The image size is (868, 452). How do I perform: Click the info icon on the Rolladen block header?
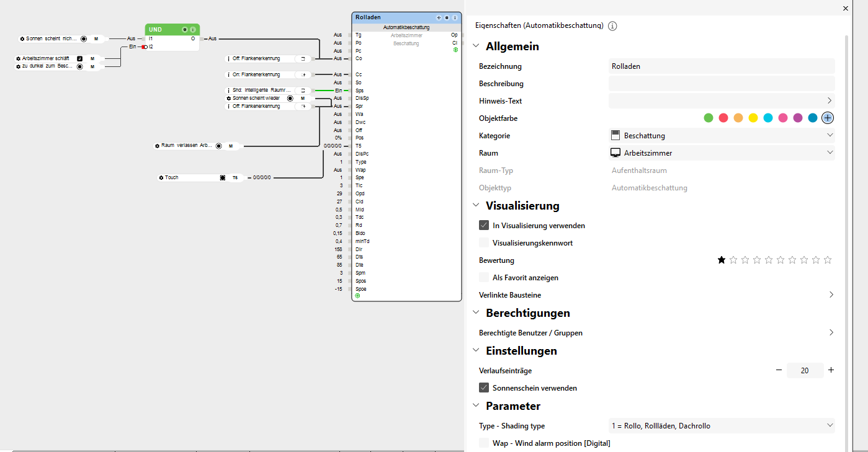tap(455, 17)
